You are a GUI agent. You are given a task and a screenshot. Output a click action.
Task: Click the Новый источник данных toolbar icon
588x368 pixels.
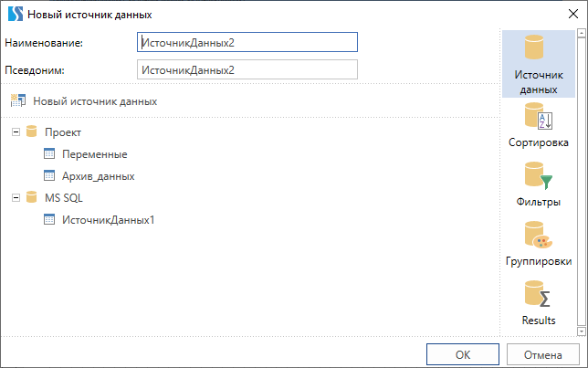point(17,101)
